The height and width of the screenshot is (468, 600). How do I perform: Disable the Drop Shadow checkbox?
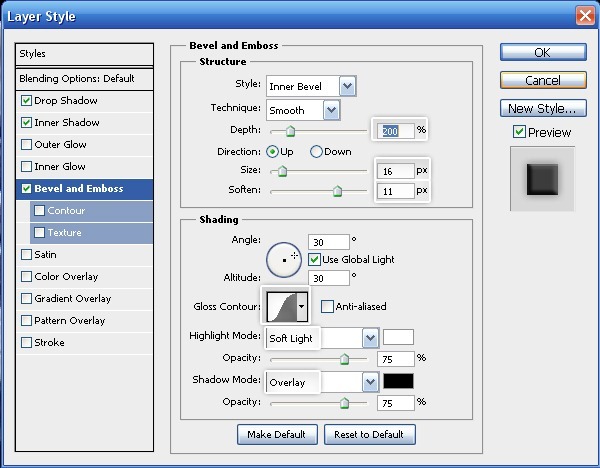click(26, 101)
